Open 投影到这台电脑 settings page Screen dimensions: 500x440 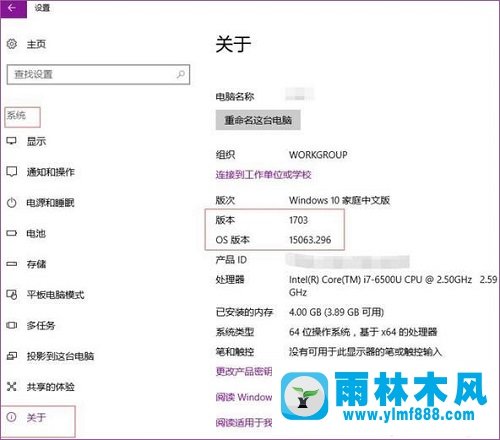coord(60,356)
